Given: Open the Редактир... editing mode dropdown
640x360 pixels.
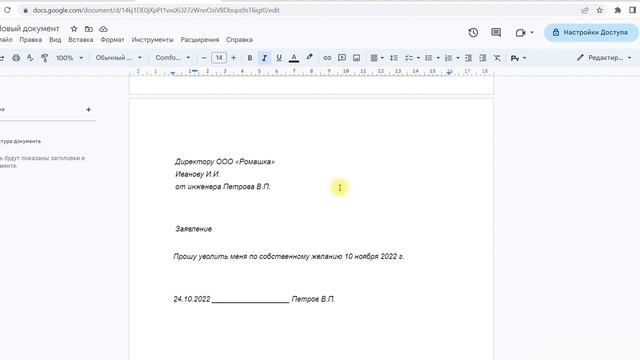Looking at the screenshot, I should coord(604,58).
